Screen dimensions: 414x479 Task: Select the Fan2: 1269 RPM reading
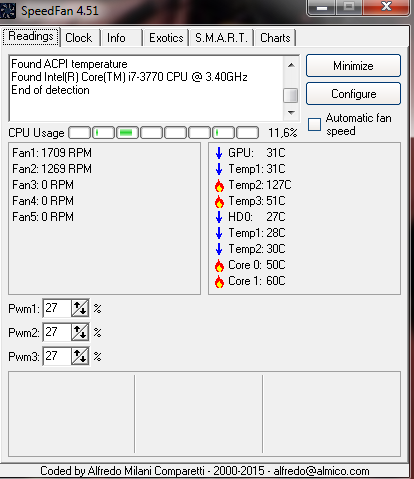coord(52,169)
